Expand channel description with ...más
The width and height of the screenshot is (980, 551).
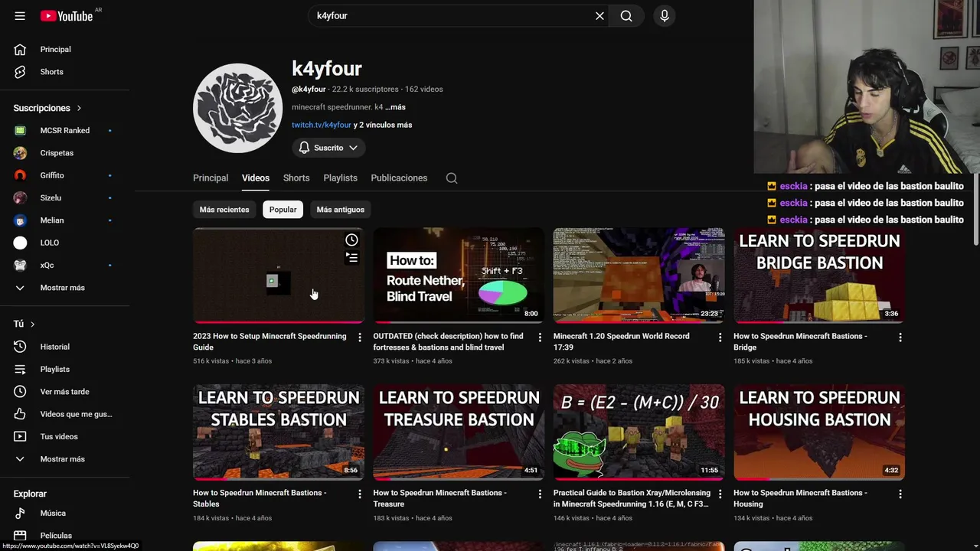click(x=395, y=107)
